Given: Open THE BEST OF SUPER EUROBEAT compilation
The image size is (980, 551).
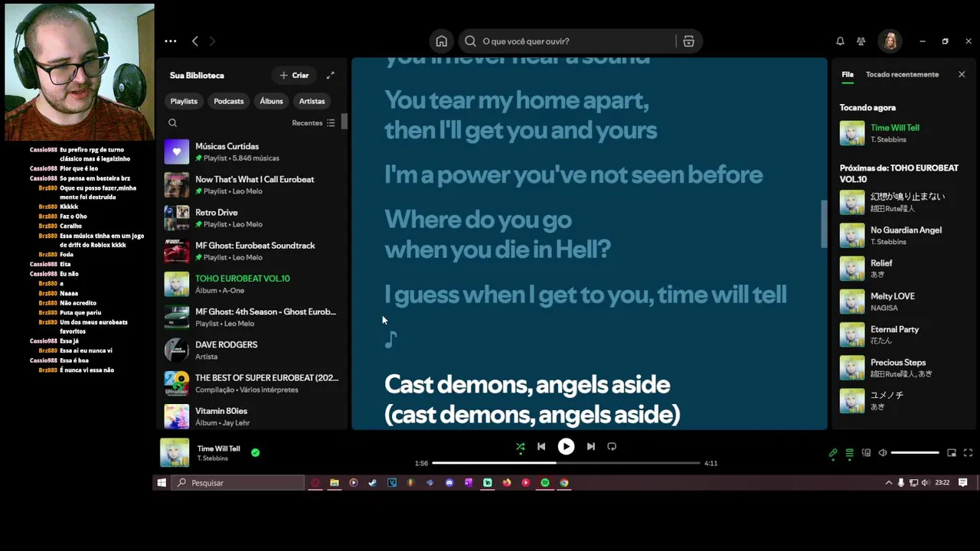Looking at the screenshot, I should click(x=252, y=383).
